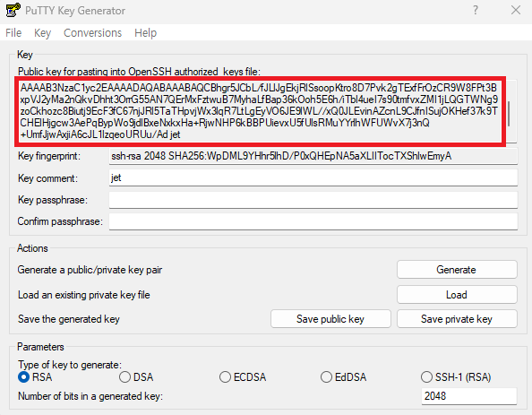Click the number of bits field showing 2048

(469, 396)
